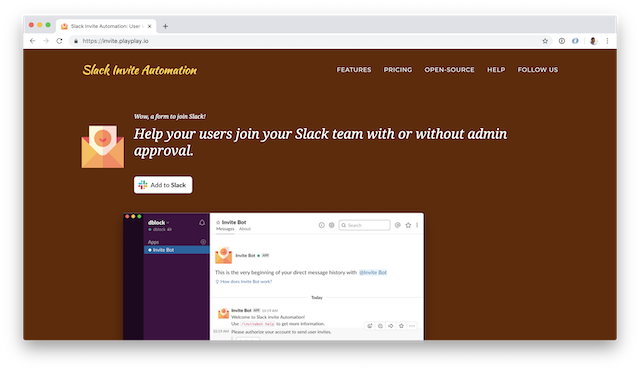
Task: Open the Open-Source navigation link
Action: coord(449,70)
